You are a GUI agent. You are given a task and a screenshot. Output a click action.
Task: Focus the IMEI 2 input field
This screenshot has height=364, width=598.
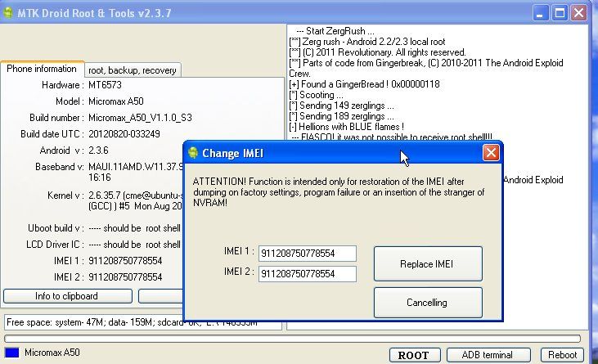click(x=308, y=274)
